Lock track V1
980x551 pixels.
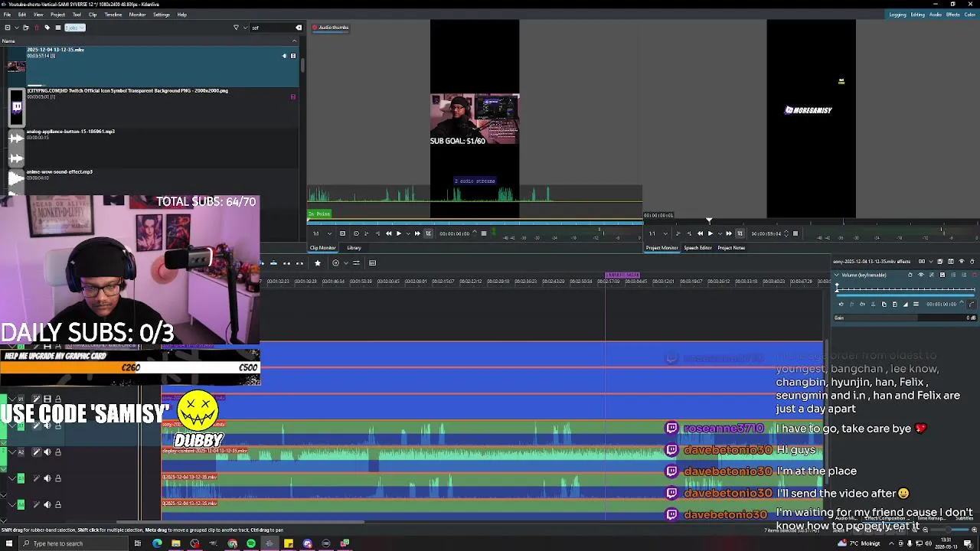[x=58, y=399]
